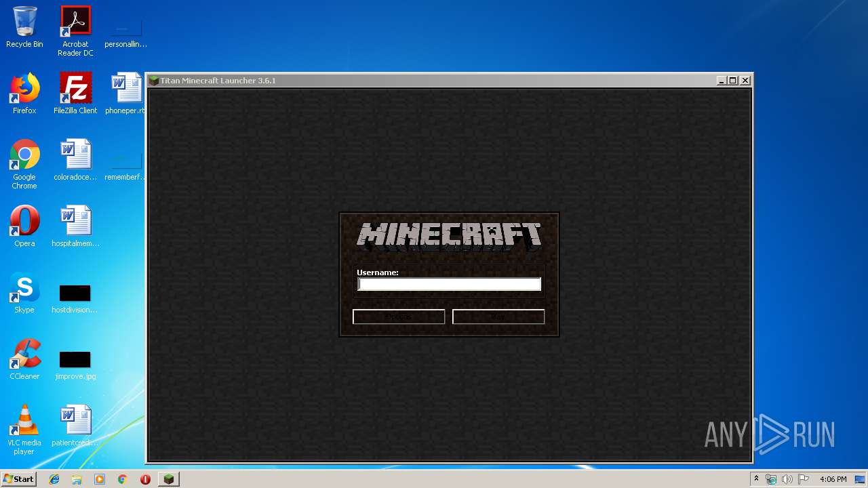868x488 pixels.
Task: Select the FileZilla Client shortcut
Action: (x=75, y=94)
